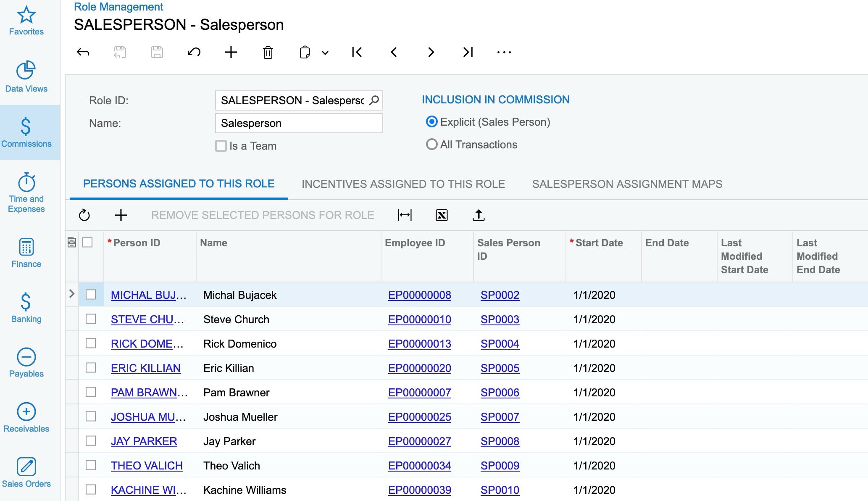
Task: Click the search icon in Role ID field
Action: point(374,100)
